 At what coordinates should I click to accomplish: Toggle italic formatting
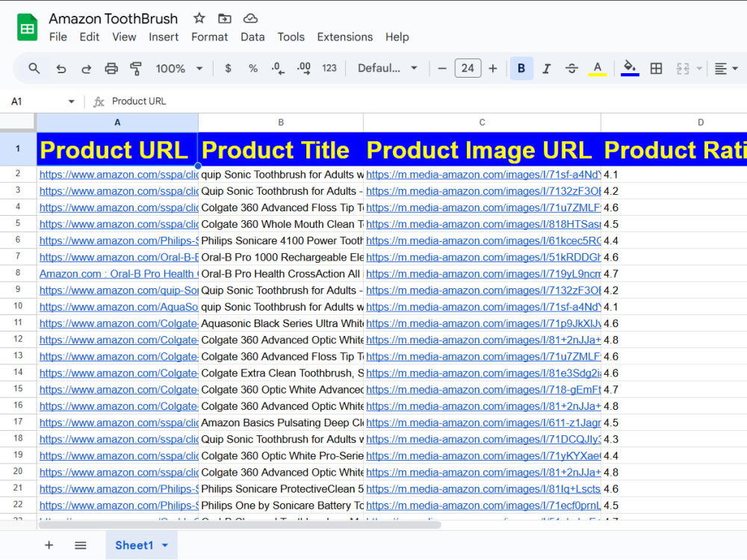click(547, 68)
